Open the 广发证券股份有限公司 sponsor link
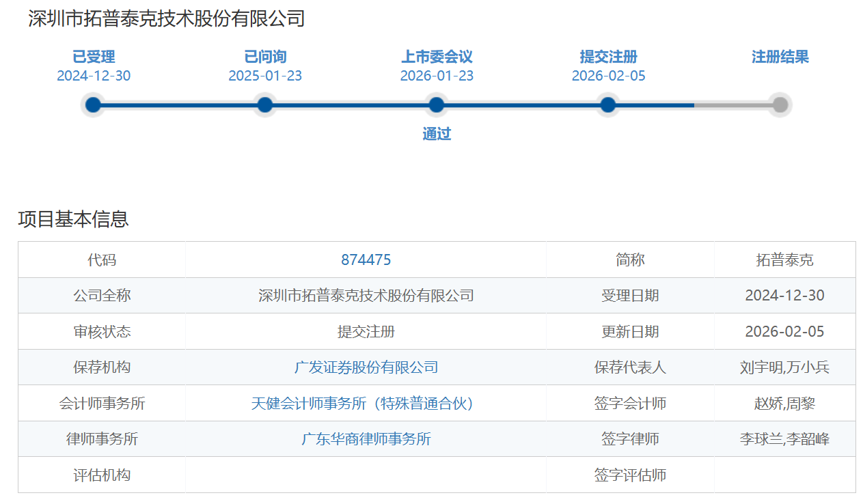This screenshot has height=504, width=863. tap(366, 367)
